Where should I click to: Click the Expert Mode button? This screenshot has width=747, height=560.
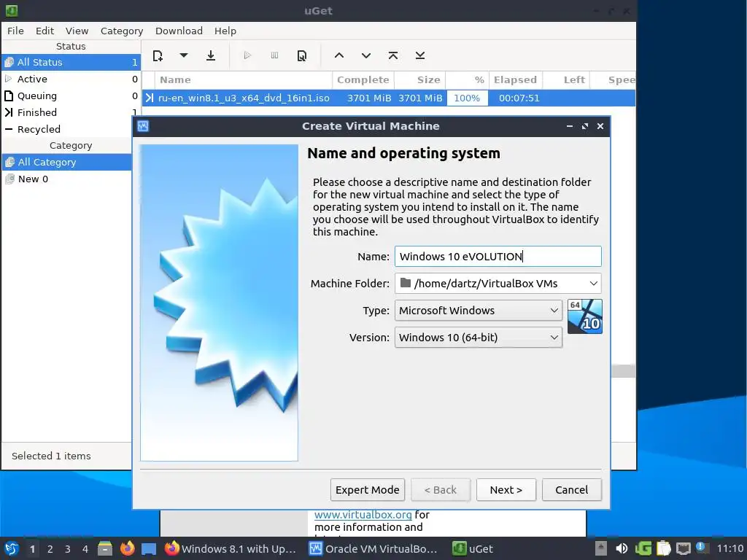368,489
